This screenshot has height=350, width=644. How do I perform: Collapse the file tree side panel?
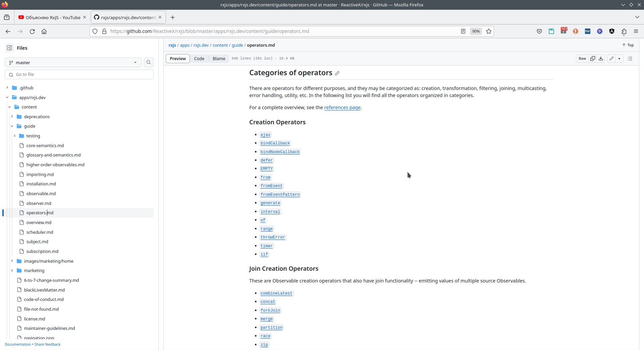9,48
